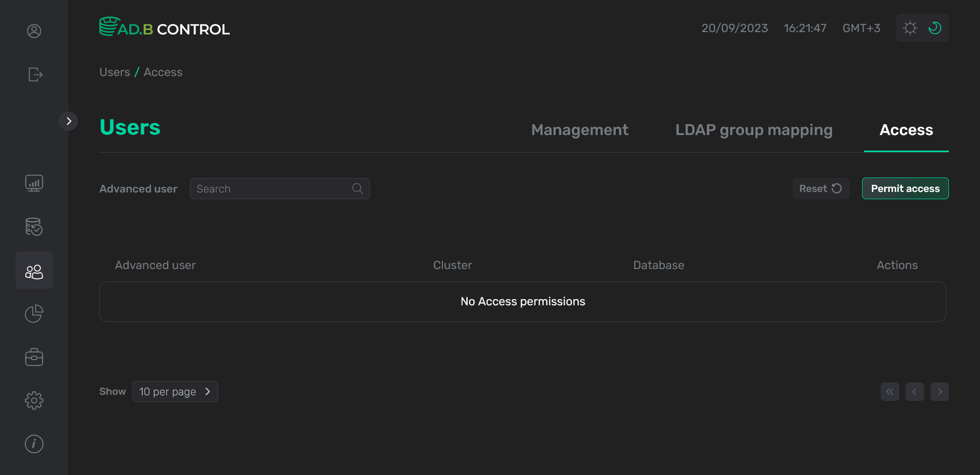Open the user profile icon
980x475 pixels.
34,31
